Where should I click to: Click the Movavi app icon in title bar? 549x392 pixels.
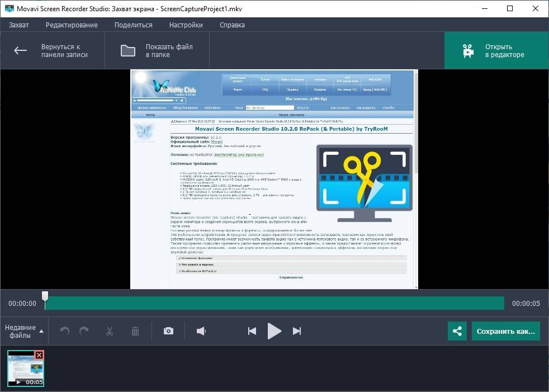[x=10, y=8]
